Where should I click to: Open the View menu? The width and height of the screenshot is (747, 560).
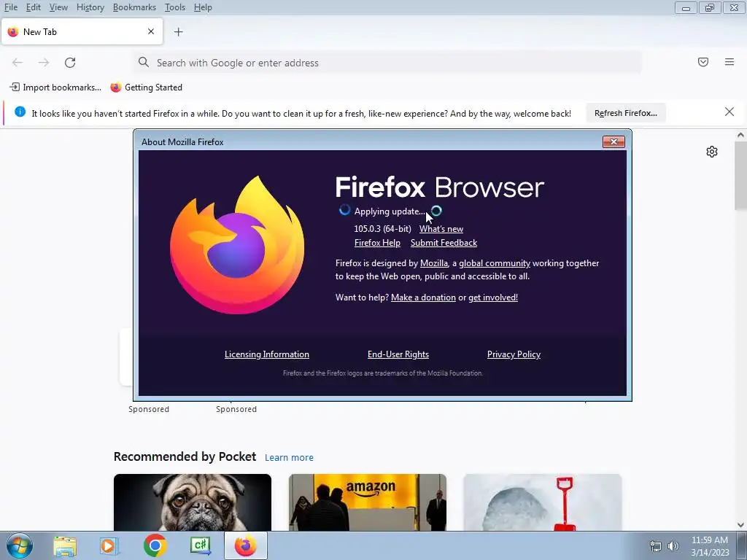tap(58, 7)
